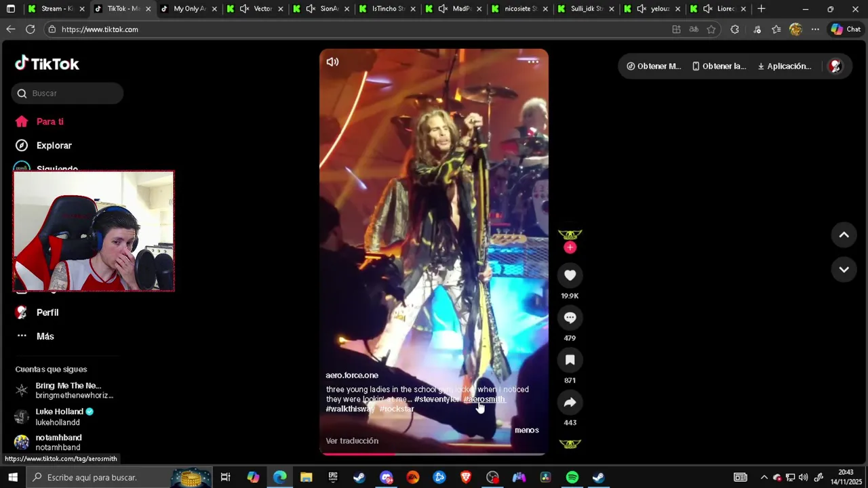This screenshot has height=488, width=868.
Task: Reload the current page
Action: click(31, 29)
